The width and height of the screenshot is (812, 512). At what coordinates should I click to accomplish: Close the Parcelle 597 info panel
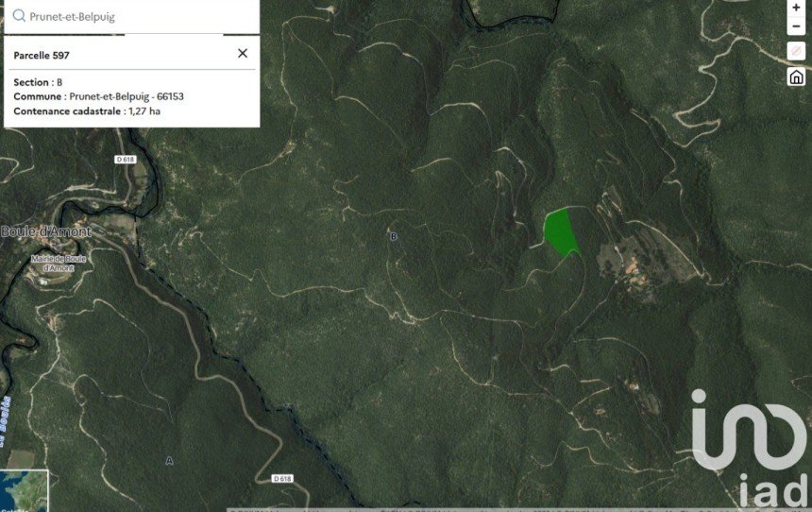(x=243, y=54)
